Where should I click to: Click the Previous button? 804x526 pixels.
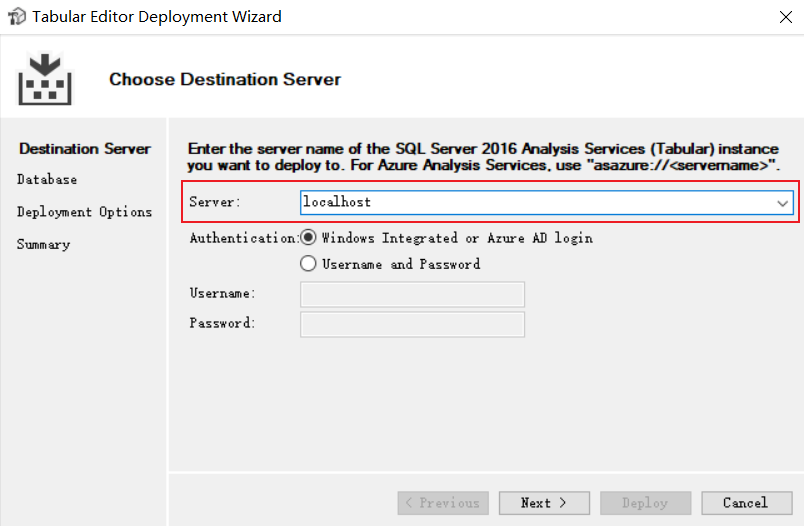[x=443, y=503]
